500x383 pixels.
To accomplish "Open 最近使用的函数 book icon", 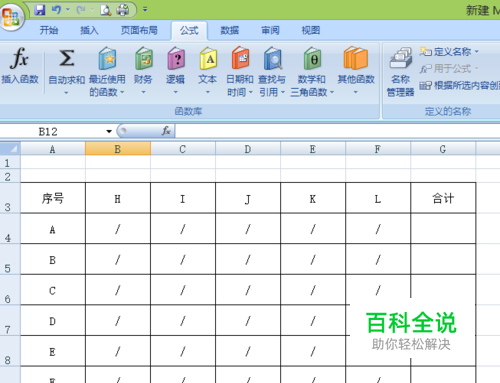I will point(107,58).
